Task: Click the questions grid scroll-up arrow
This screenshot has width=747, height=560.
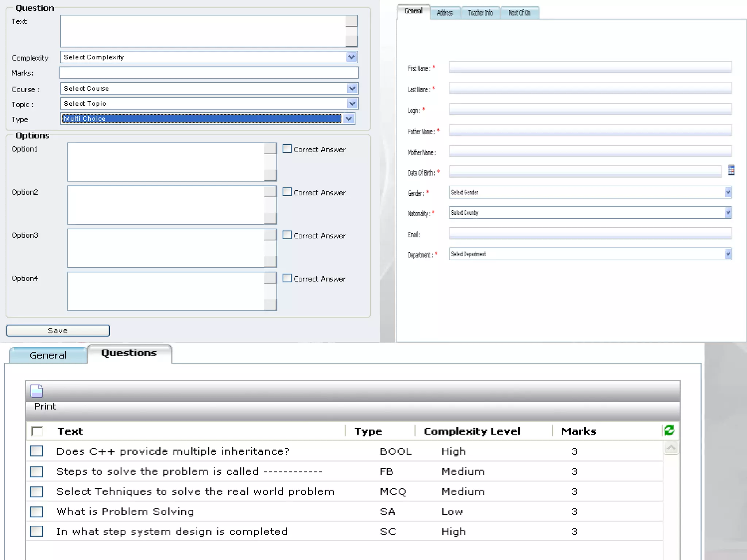Action: click(x=671, y=448)
